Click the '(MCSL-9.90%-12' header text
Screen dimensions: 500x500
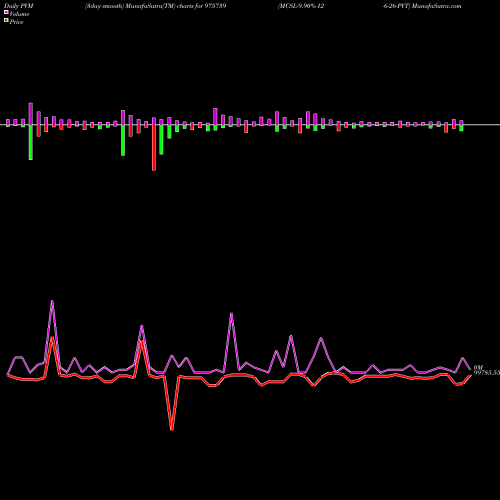tap(301, 6)
